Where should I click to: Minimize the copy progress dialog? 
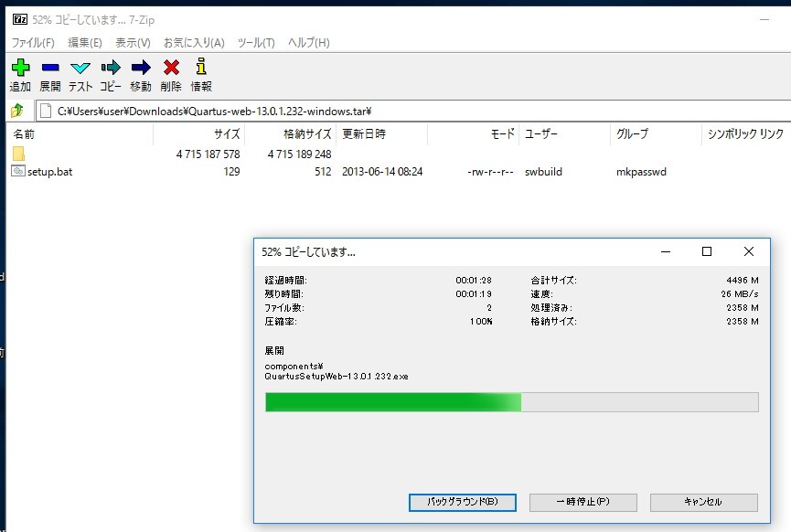tap(666, 251)
